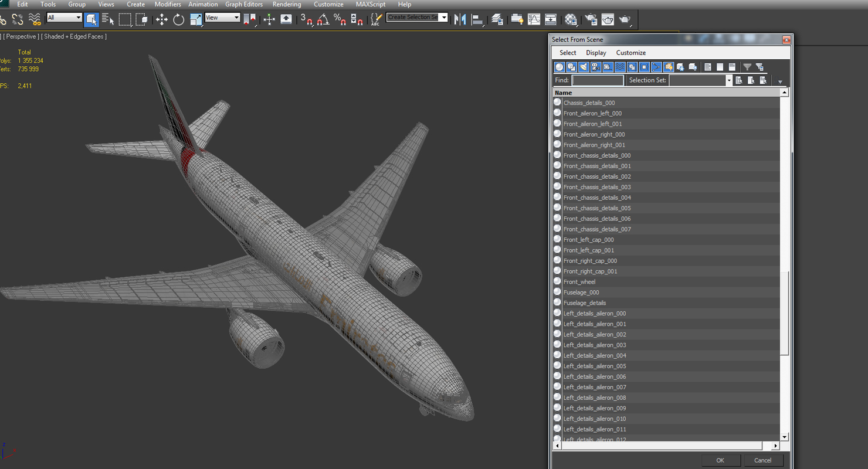Toggle Display Geometry filter in dialog
Image resolution: width=868 pixels, height=469 pixels.
tap(560, 67)
